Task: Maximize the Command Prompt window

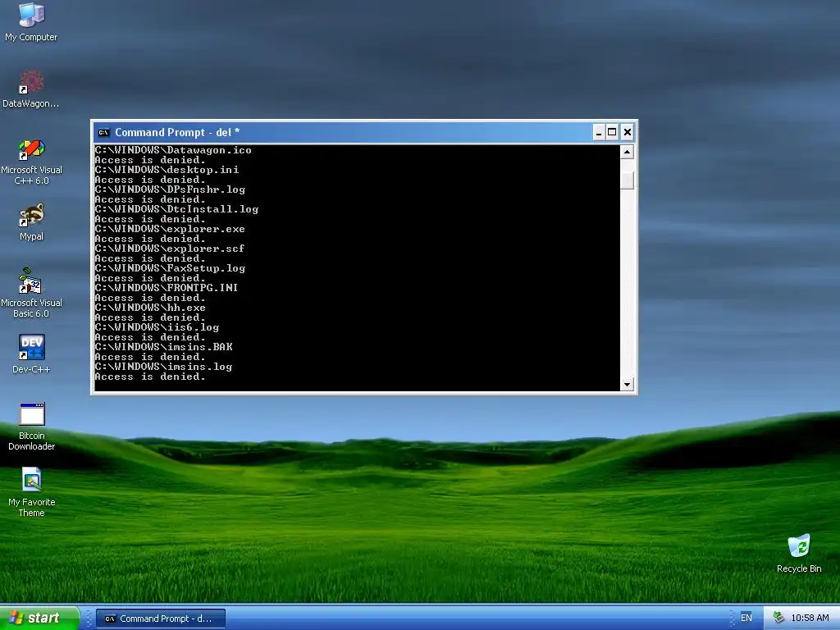Action: tap(612, 132)
